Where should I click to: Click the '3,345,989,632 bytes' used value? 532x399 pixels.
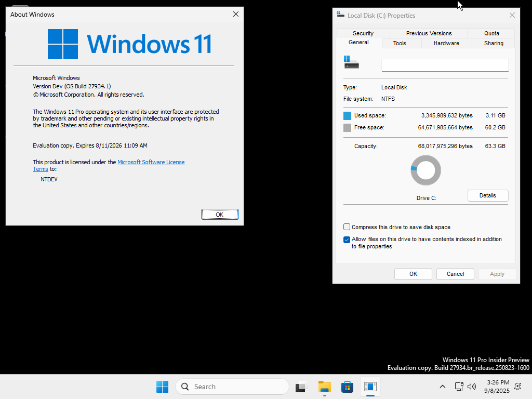(447, 115)
